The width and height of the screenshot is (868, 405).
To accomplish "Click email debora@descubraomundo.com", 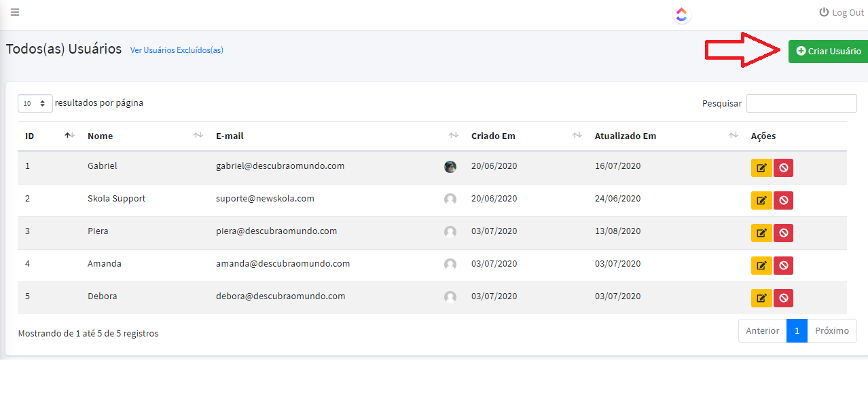I will (x=281, y=296).
